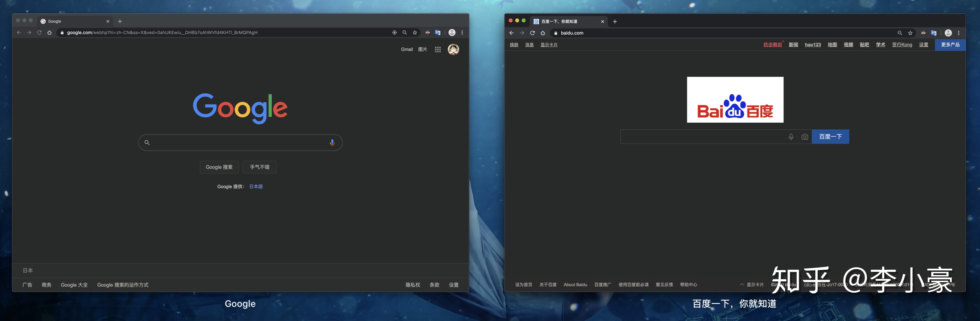The width and height of the screenshot is (980, 321).
Task: Click the masked-character extension icon in Google window
Action: (x=427, y=33)
